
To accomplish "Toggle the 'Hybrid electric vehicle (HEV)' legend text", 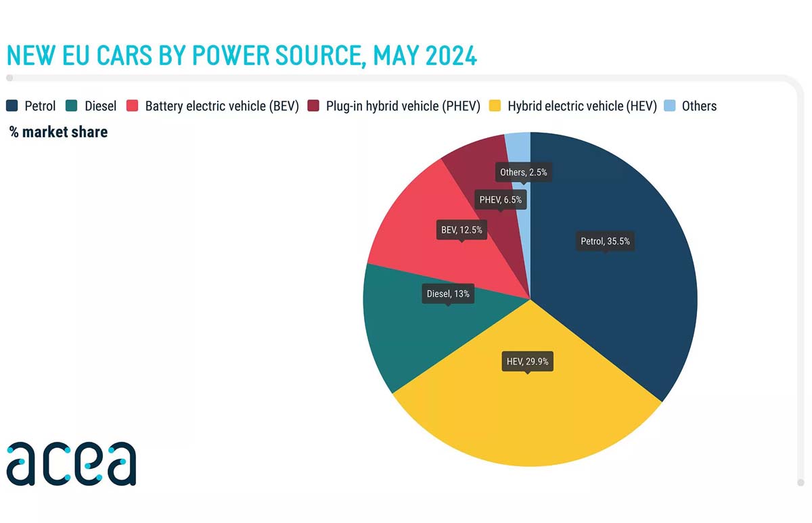I will click(x=582, y=106).
